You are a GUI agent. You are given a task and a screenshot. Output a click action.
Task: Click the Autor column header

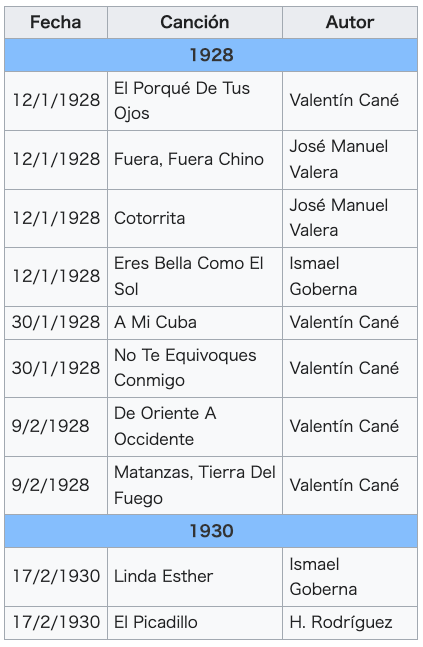click(350, 22)
